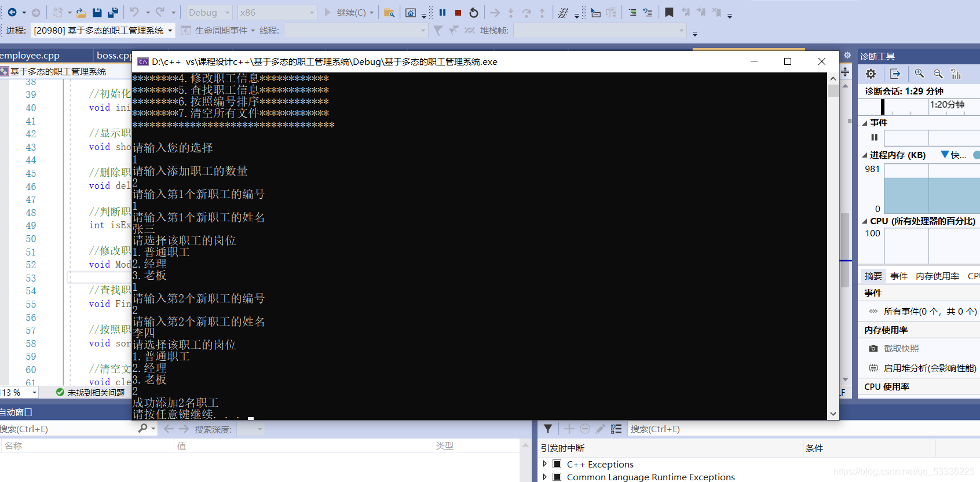Open all events (所有事件) link

tap(930, 312)
